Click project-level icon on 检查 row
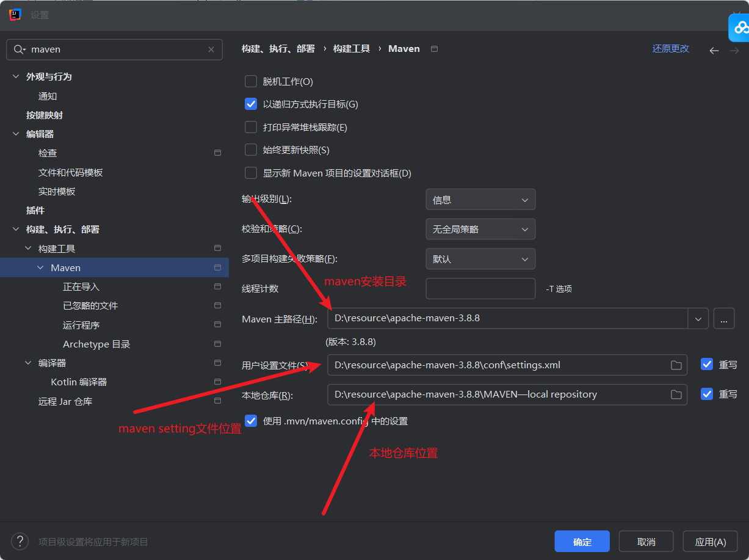 (217, 153)
